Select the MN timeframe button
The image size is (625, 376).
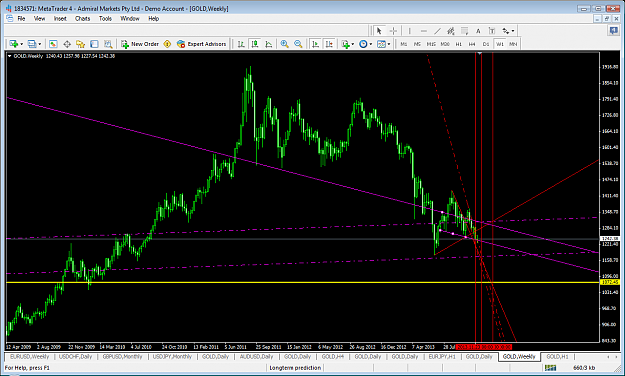pyautogui.click(x=513, y=44)
